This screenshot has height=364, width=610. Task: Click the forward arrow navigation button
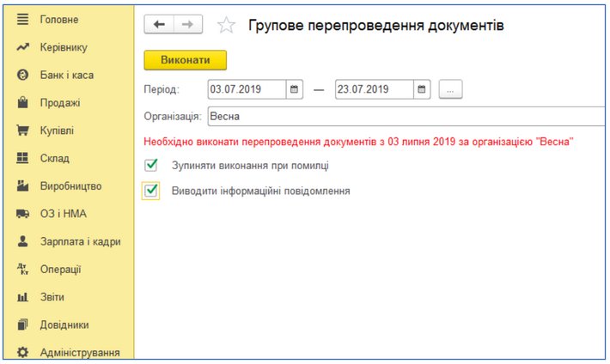(x=185, y=25)
